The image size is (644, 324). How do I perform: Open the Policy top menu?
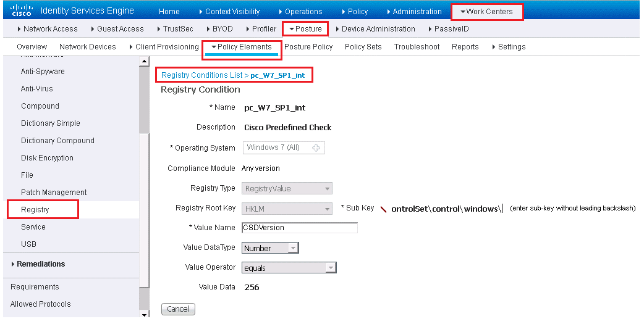[x=355, y=12]
